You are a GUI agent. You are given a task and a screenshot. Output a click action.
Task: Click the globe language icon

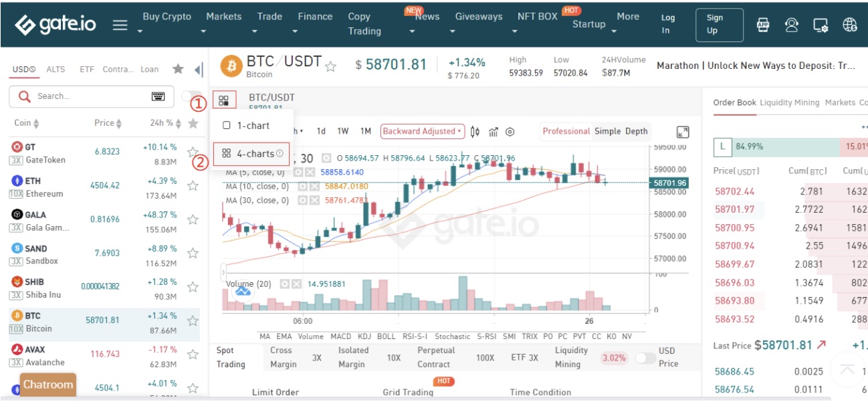tap(850, 25)
